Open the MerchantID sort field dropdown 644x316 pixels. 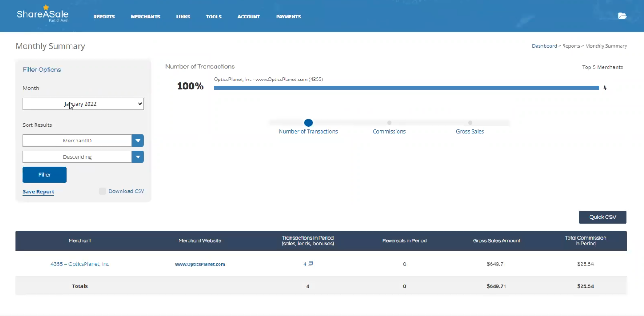click(x=83, y=141)
